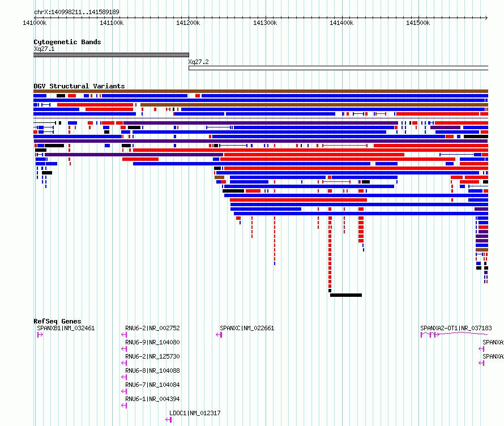Click the DGV Structural Variants track title
The height and width of the screenshot is (426, 504).
pos(79,86)
